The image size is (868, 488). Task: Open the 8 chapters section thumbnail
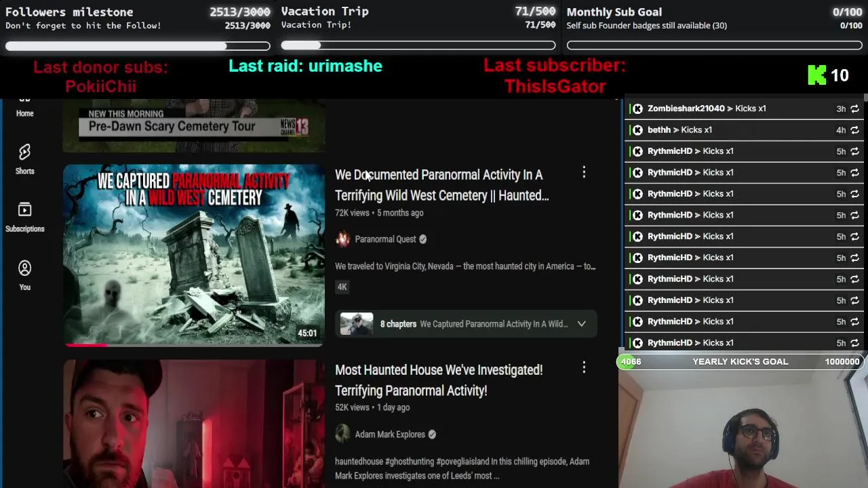[357, 324]
